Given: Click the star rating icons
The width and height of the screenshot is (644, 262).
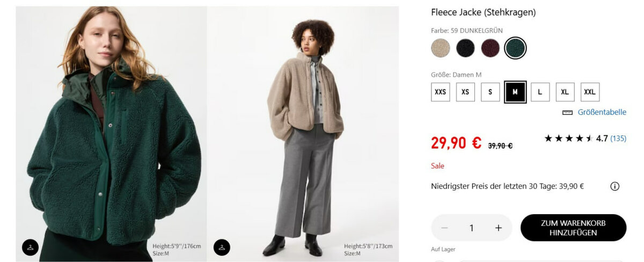Looking at the screenshot, I should click(x=568, y=139).
